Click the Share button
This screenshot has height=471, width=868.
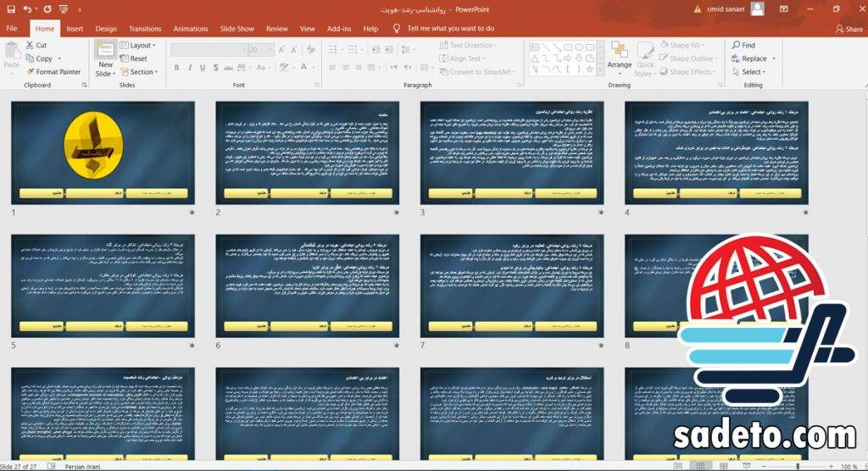click(x=849, y=29)
